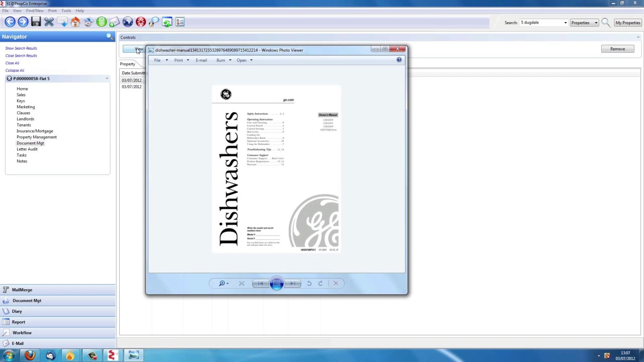Image resolution: width=644 pixels, height=362 pixels.
Task: Click the Collapse All link in Navigator
Action: 15,70
